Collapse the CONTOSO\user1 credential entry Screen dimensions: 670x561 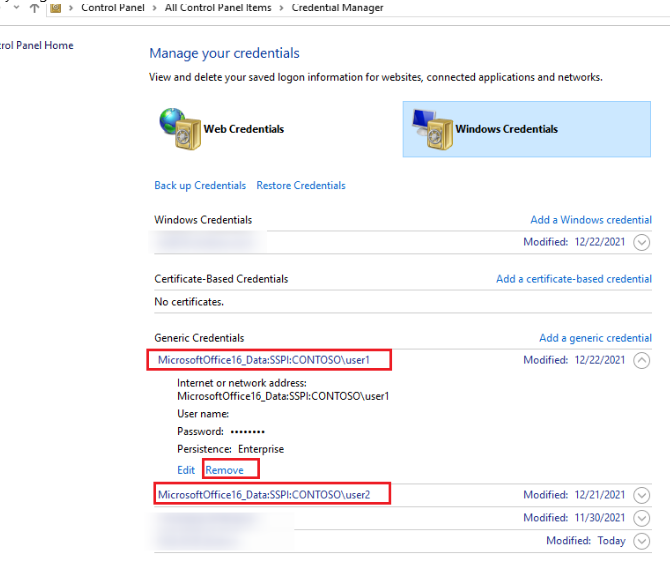(x=641, y=360)
